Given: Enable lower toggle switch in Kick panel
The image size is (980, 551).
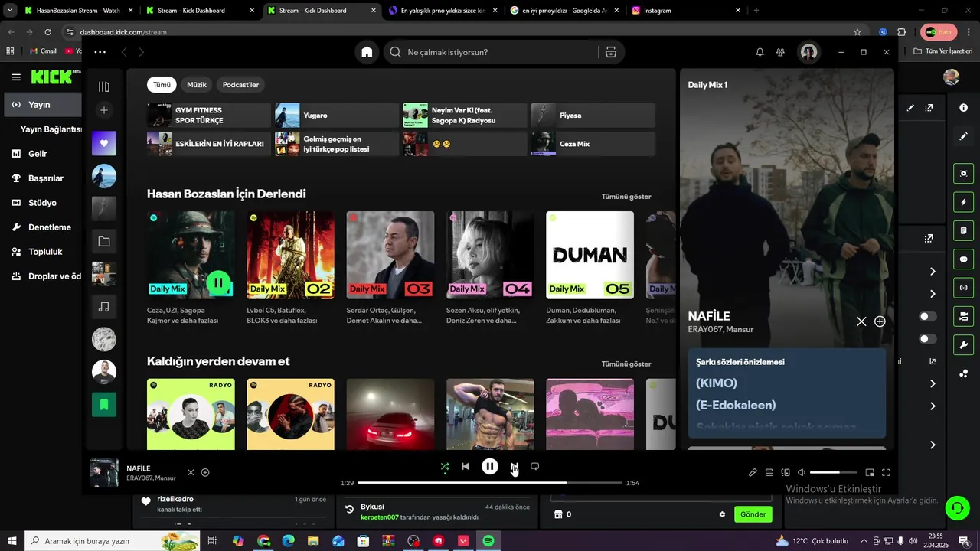Looking at the screenshot, I should 927,338.
